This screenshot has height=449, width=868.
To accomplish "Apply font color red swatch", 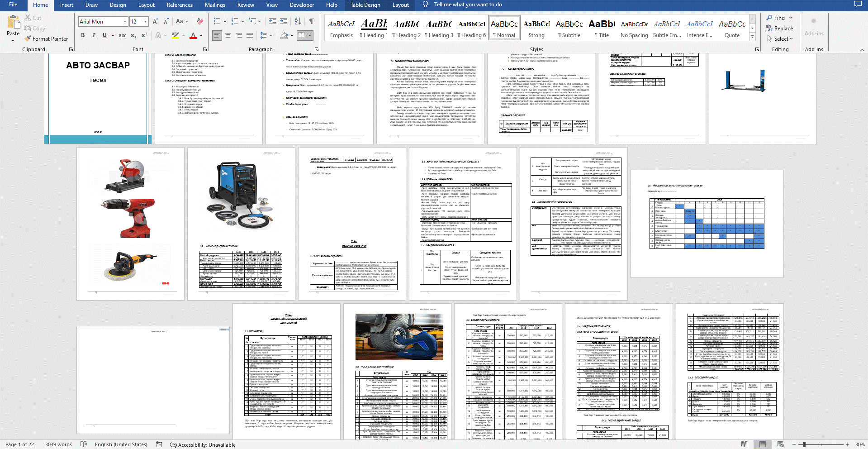I will coord(193,35).
